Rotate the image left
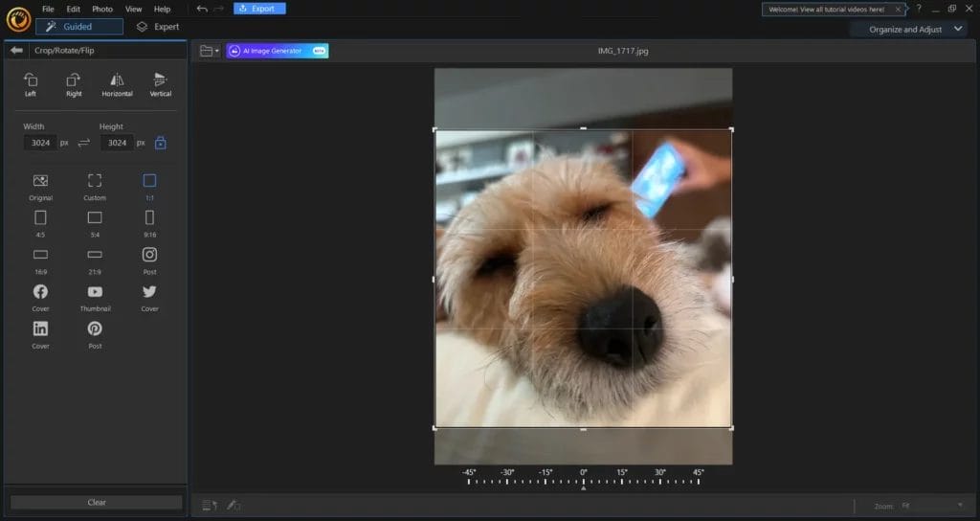Screen dimensions: 980x521 point(31,84)
